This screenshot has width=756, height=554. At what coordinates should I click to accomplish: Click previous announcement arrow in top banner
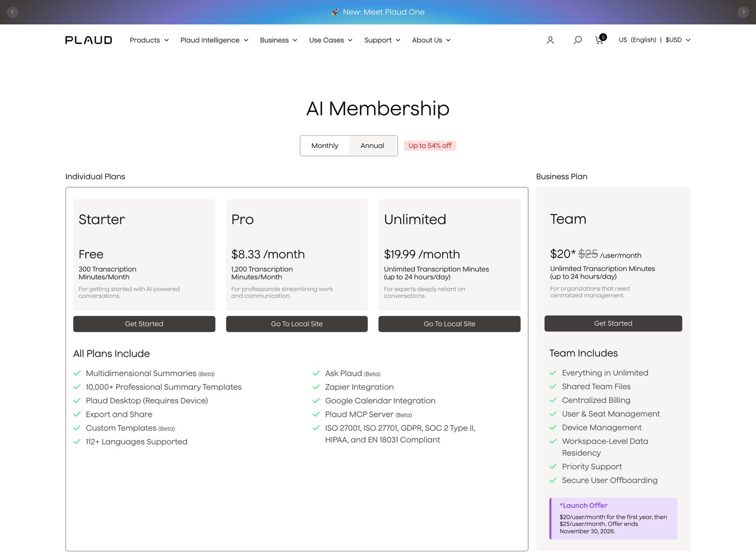tap(12, 12)
